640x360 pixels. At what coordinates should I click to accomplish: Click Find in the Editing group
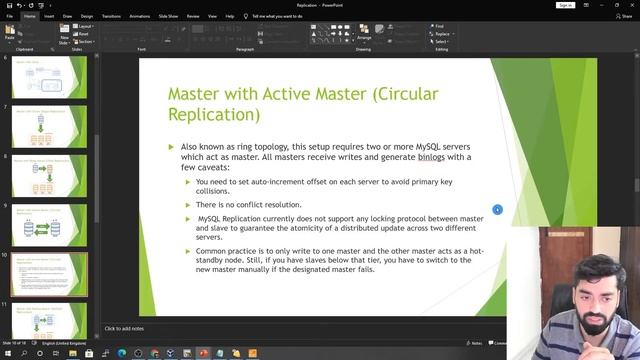click(x=437, y=26)
